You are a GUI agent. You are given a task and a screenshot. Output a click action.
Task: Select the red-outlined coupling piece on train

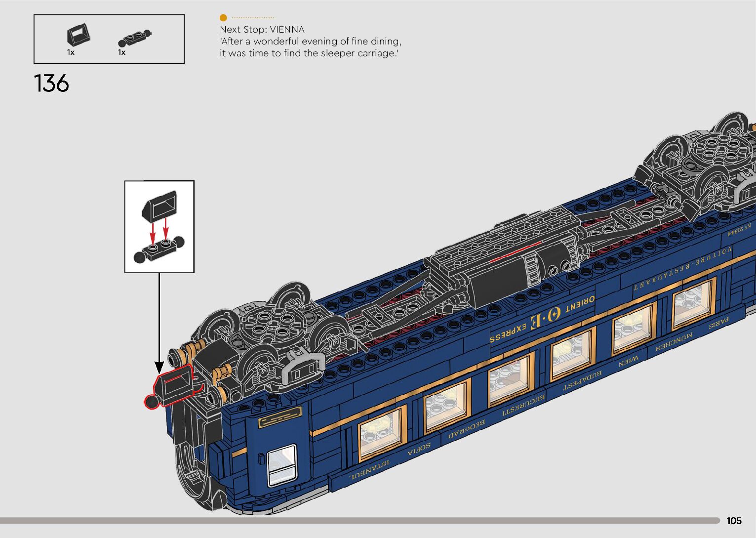point(171,387)
